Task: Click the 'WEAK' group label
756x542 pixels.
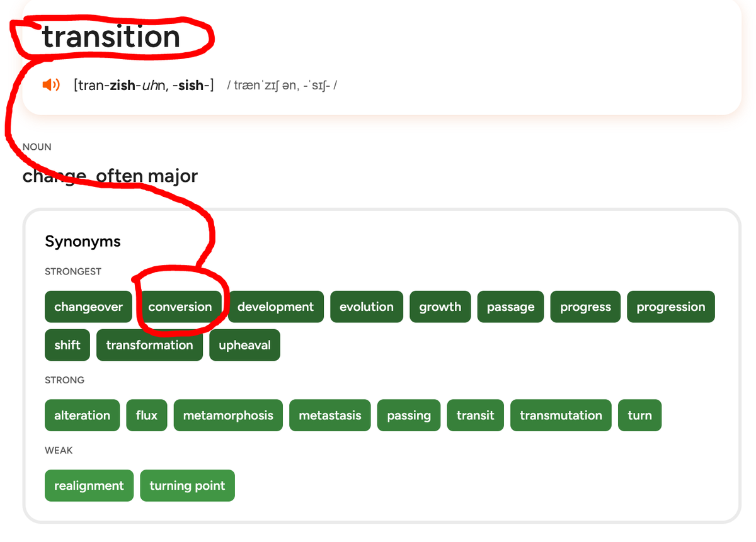Action: coord(59,451)
